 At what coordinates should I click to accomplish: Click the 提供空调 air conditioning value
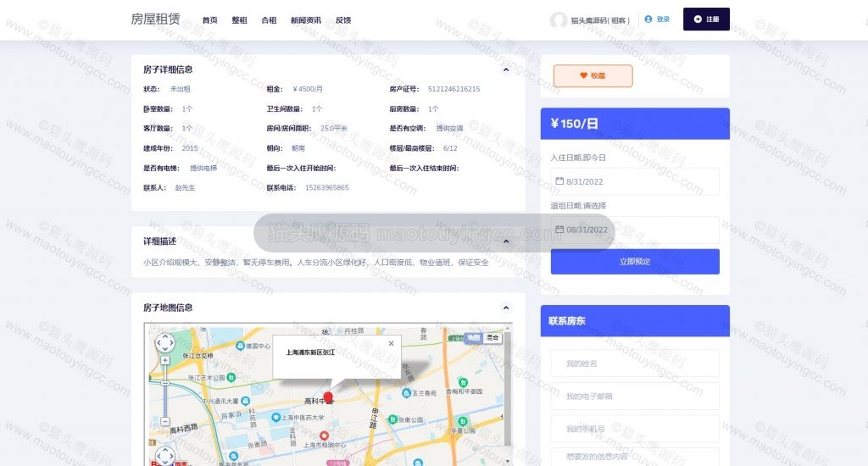tap(449, 128)
